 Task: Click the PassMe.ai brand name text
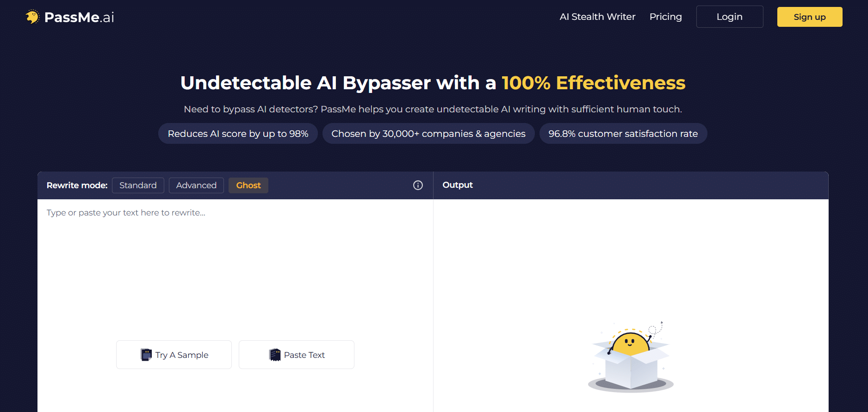(79, 17)
